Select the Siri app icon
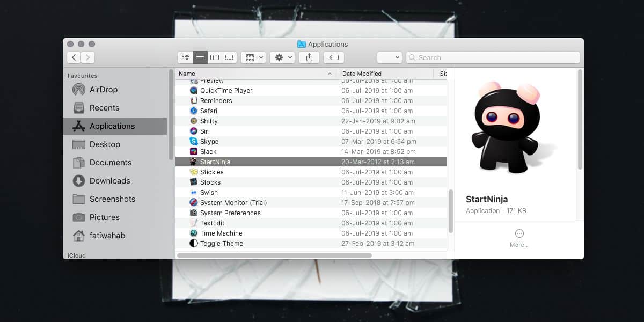Image resolution: width=644 pixels, height=322 pixels. click(x=194, y=131)
